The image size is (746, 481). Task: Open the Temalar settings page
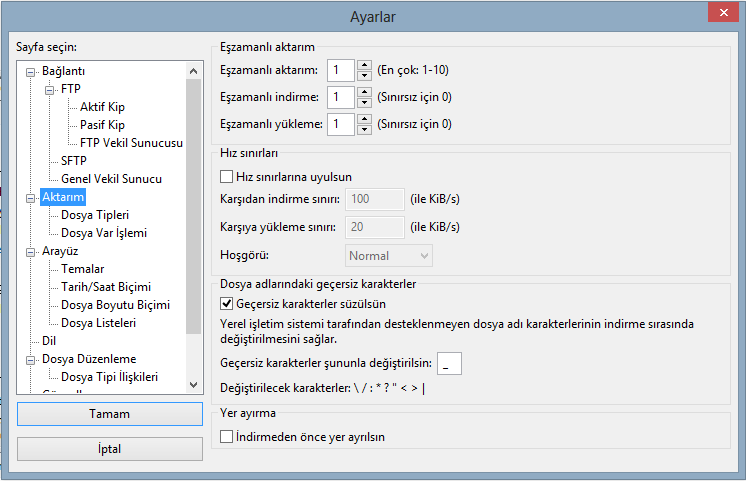coord(82,269)
